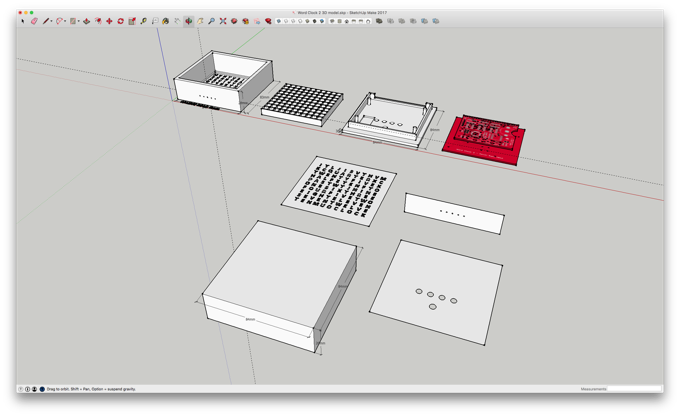Activate the Pan hand tool
Screen dimensions: 680x416
tap(200, 21)
